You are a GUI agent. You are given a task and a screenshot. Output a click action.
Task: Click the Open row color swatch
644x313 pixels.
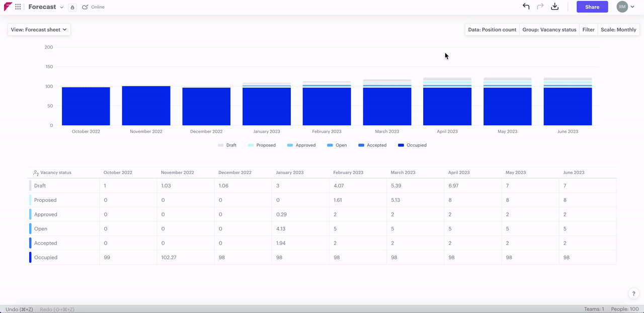pyautogui.click(x=30, y=228)
